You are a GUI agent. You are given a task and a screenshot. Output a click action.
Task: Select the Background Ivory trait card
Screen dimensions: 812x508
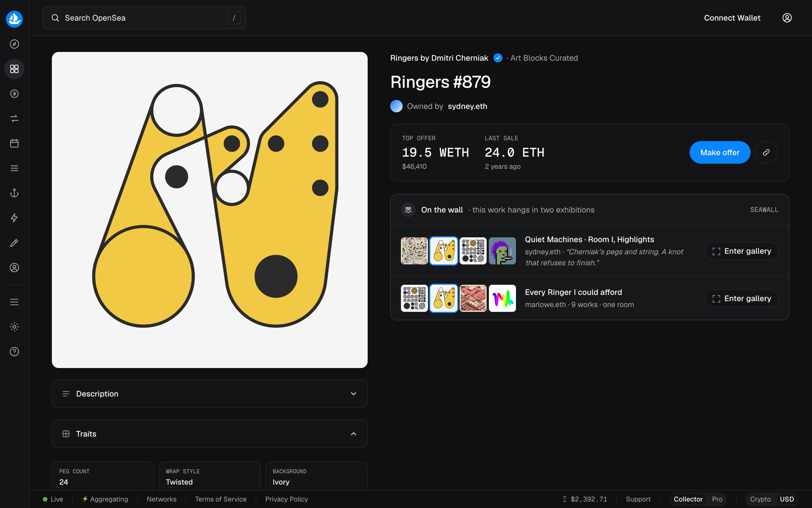[x=316, y=476]
